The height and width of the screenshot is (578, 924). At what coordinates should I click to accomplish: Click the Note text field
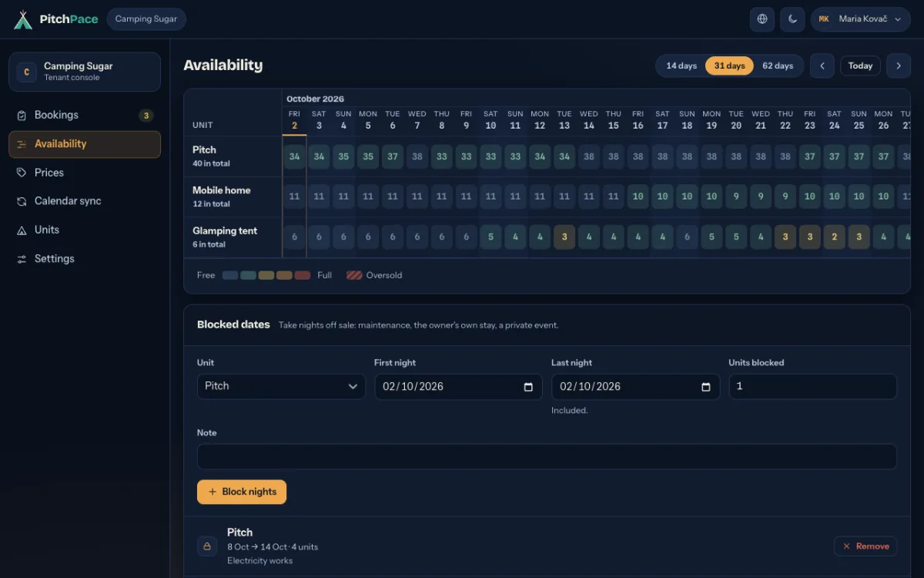pos(547,456)
